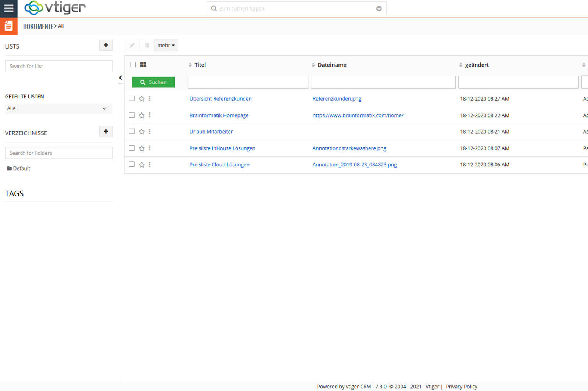Collapse the left sidebar with arrow

click(121, 78)
